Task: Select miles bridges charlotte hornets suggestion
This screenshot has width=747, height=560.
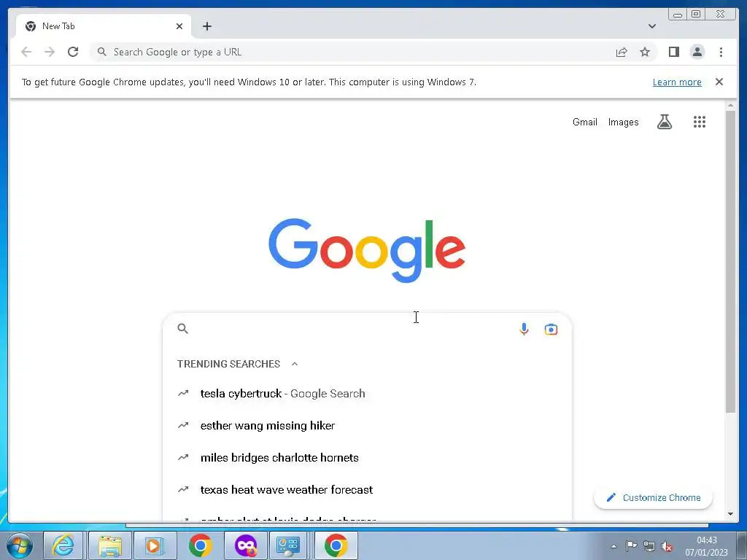Action: coord(367,458)
